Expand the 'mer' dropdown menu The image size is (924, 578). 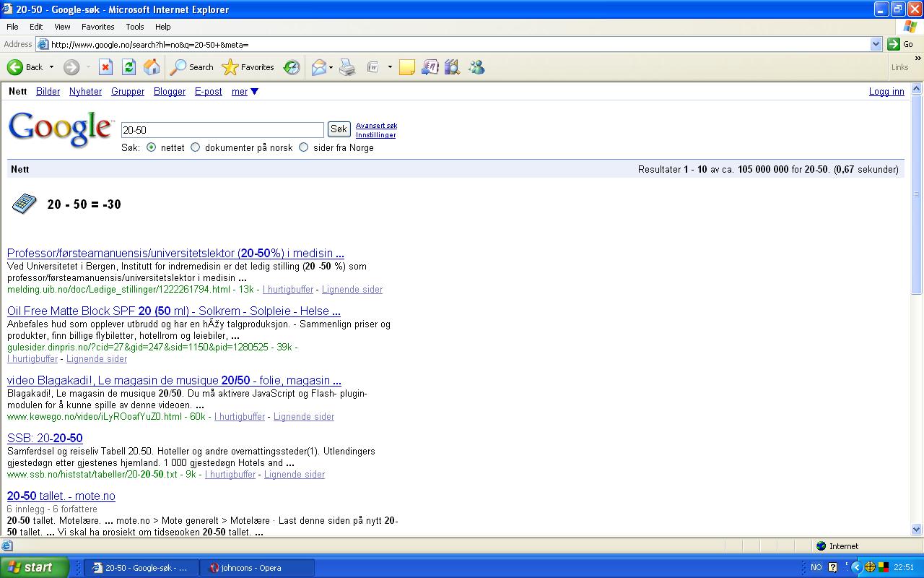[x=245, y=92]
